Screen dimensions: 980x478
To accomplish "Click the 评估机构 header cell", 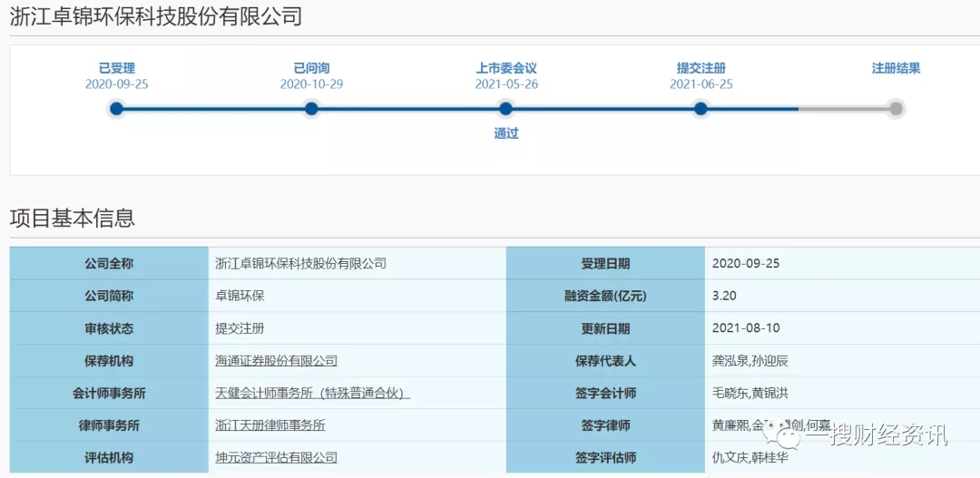I will pos(109,459).
